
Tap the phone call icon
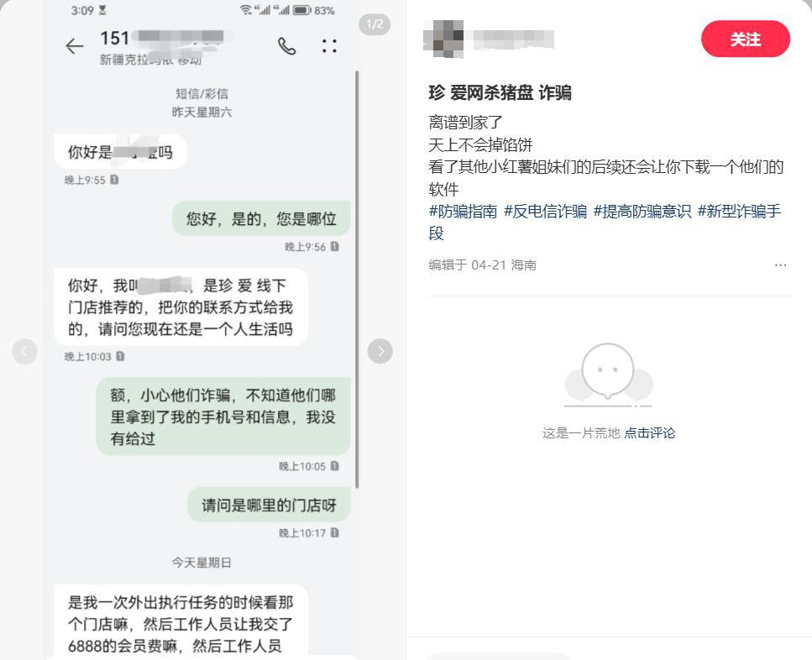[286, 46]
